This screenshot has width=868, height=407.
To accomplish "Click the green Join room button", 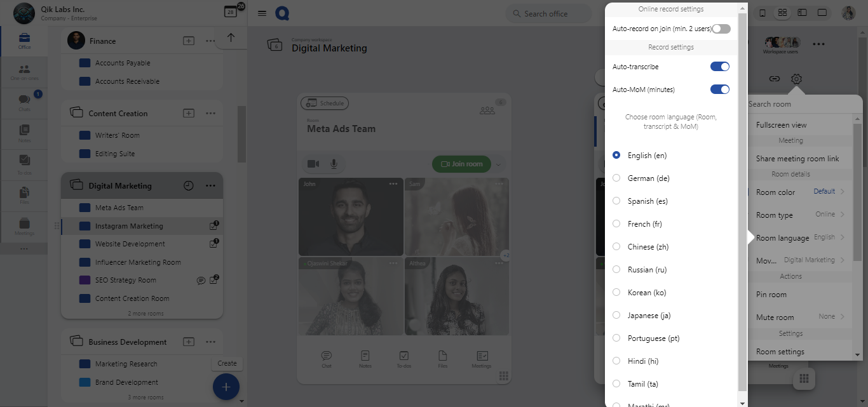I will coord(461,164).
